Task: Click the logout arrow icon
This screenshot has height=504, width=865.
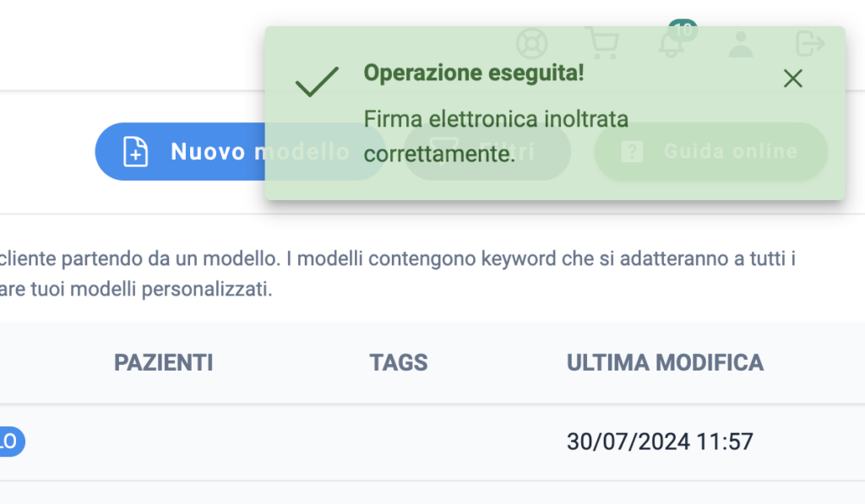Action: point(810,44)
